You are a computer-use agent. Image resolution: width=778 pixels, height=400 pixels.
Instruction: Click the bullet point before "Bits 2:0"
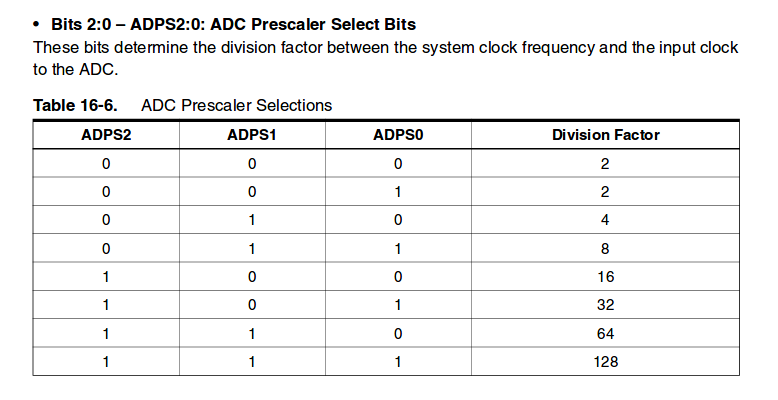pos(39,23)
